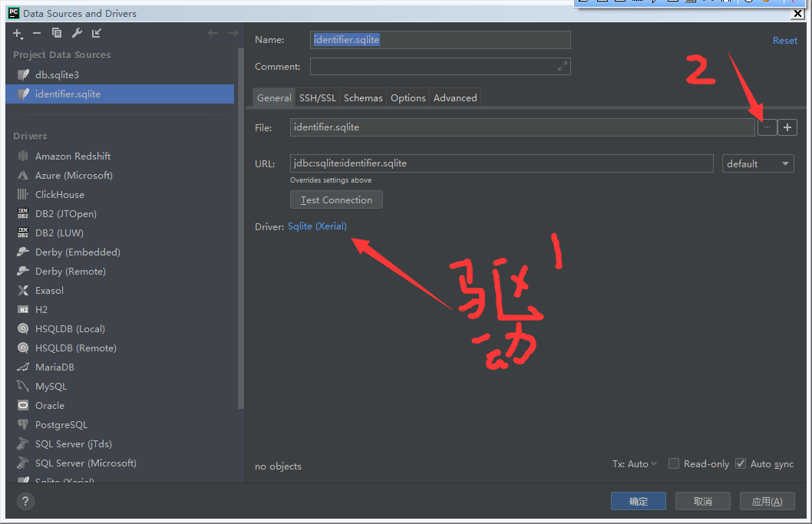Open help with question mark icon
Screen dimensions: 812x524
(25, 501)
